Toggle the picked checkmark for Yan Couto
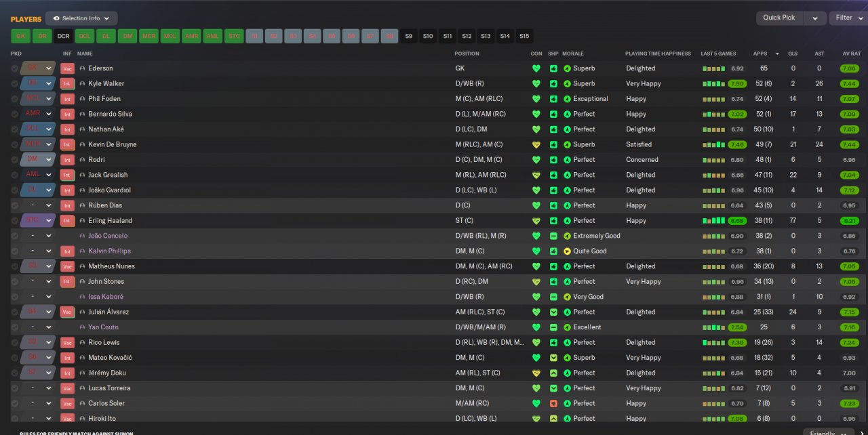Screen dimensions: 868x435 (14, 327)
